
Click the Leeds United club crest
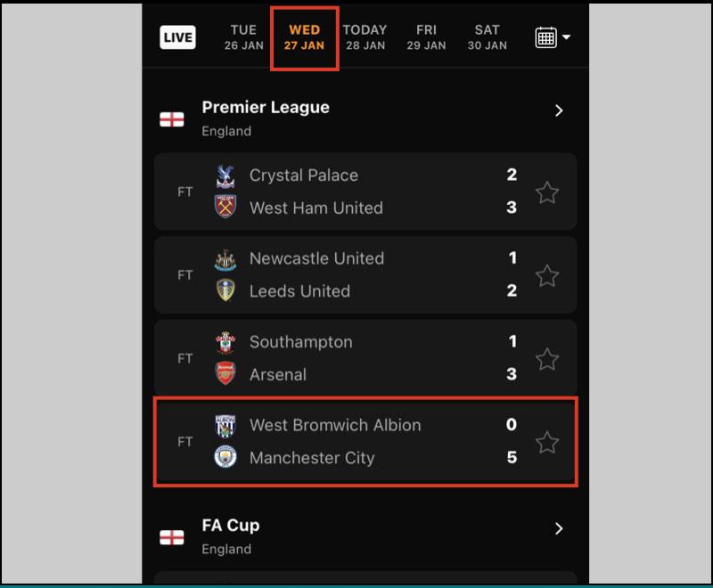(225, 290)
